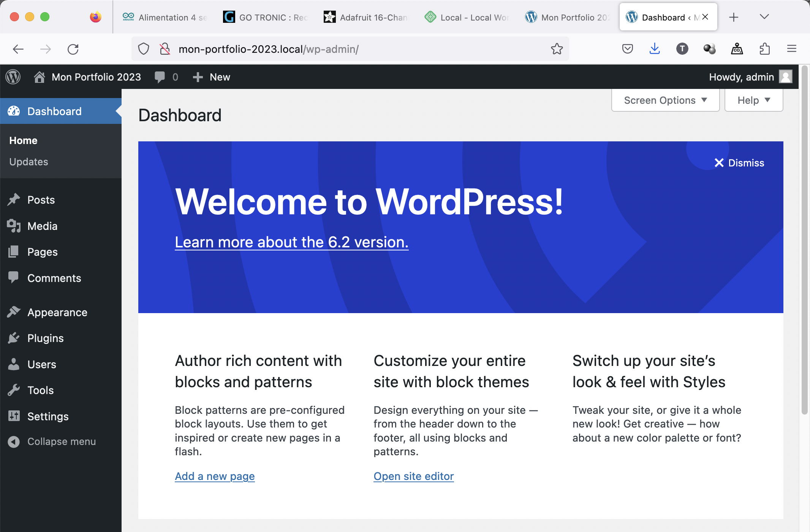Open site editor link
The width and height of the screenshot is (810, 532).
[x=413, y=476]
